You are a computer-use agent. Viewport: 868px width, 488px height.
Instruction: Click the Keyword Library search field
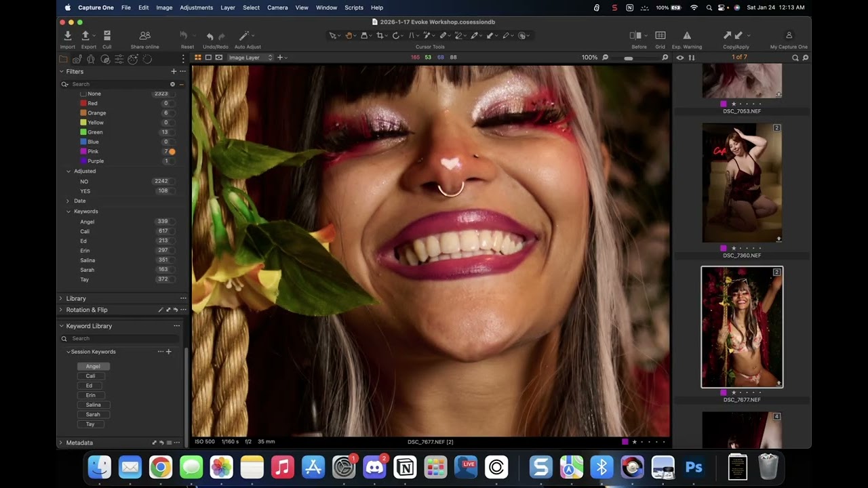(x=120, y=338)
